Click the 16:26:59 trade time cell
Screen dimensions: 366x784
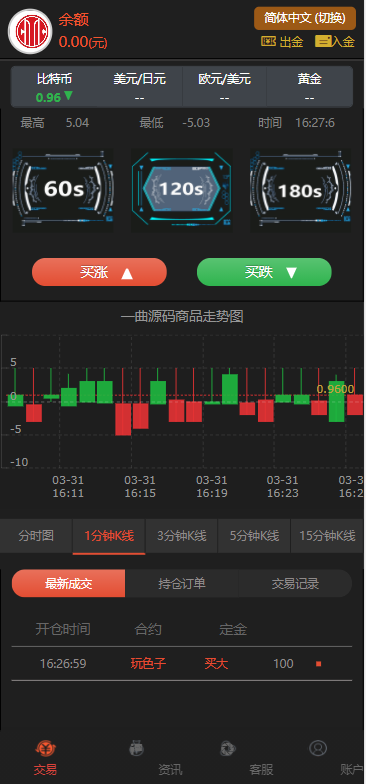click(x=63, y=664)
